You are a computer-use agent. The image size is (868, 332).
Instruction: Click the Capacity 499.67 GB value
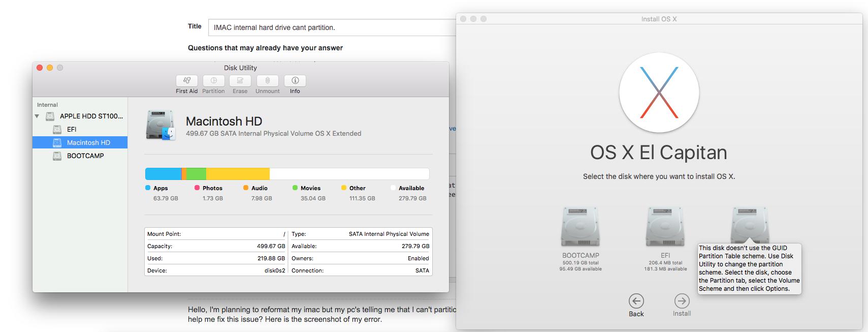(271, 246)
